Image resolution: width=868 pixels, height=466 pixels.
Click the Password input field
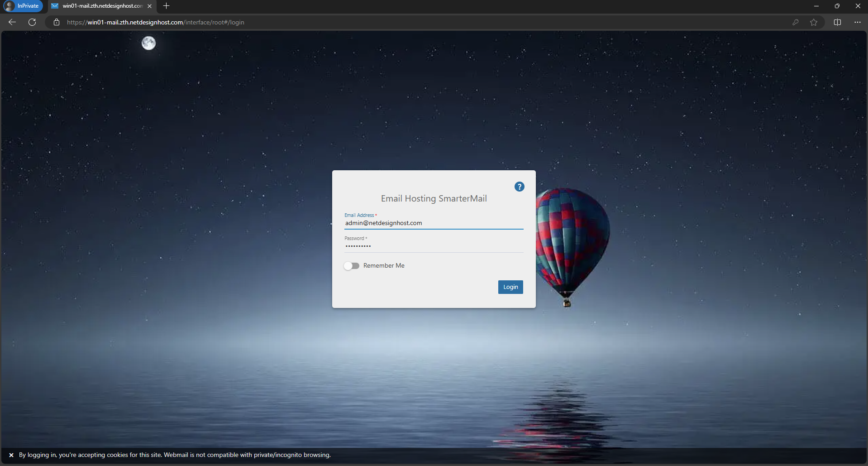point(434,246)
